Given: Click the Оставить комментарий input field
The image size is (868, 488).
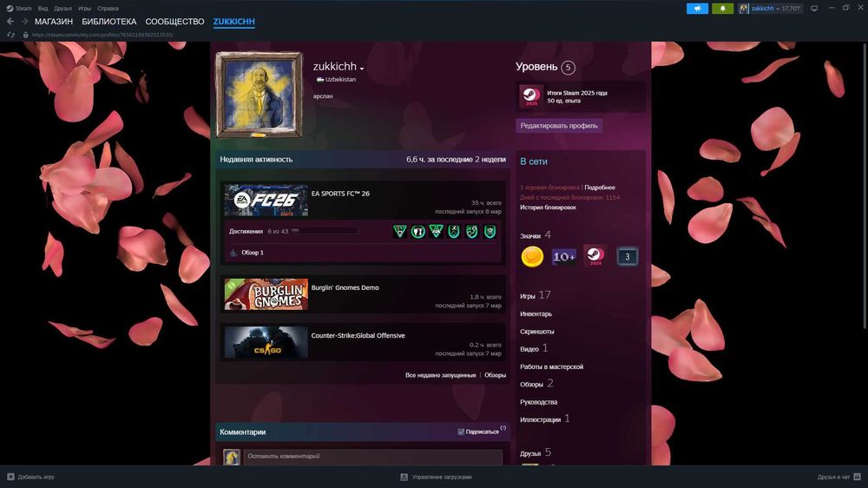Looking at the screenshot, I should coord(373,457).
